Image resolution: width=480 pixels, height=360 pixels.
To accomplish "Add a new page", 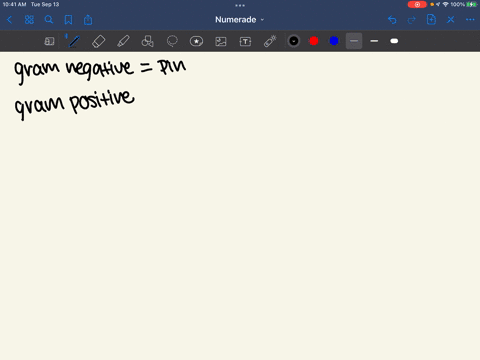I will [x=431, y=20].
